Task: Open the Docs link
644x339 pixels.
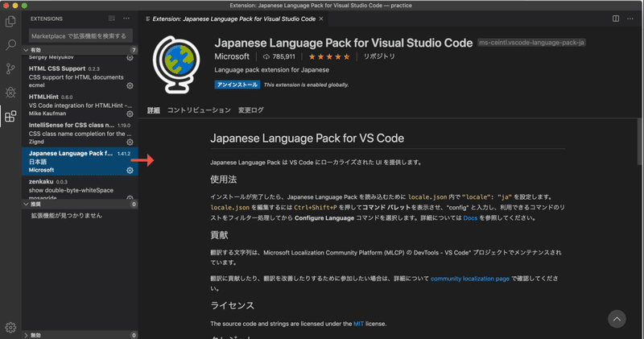Action: (470, 218)
